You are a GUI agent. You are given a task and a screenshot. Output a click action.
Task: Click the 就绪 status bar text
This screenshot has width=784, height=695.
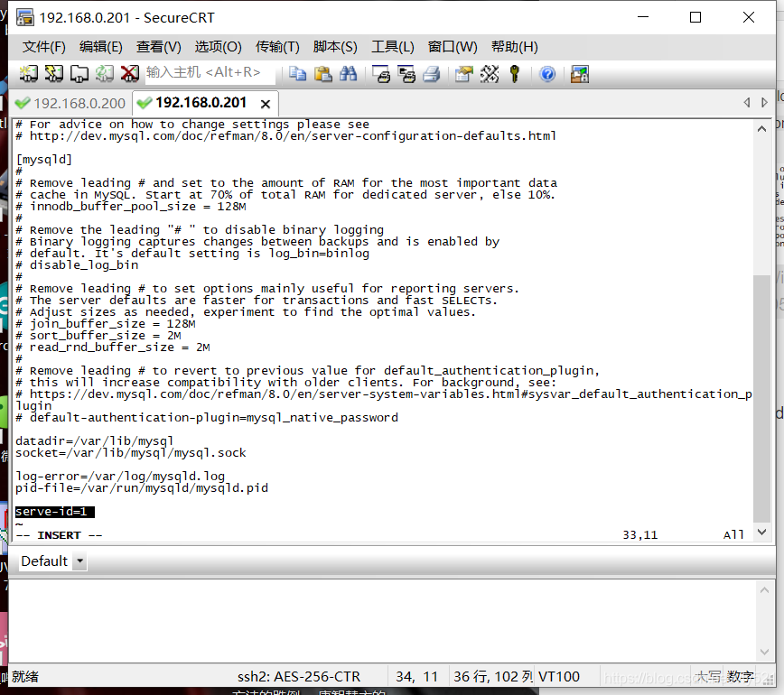[x=25, y=677]
